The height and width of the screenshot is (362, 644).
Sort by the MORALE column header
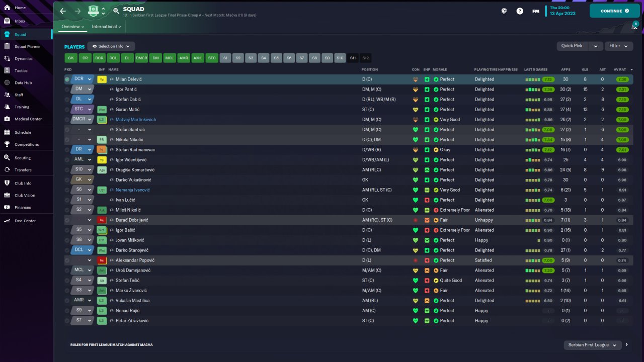(440, 69)
